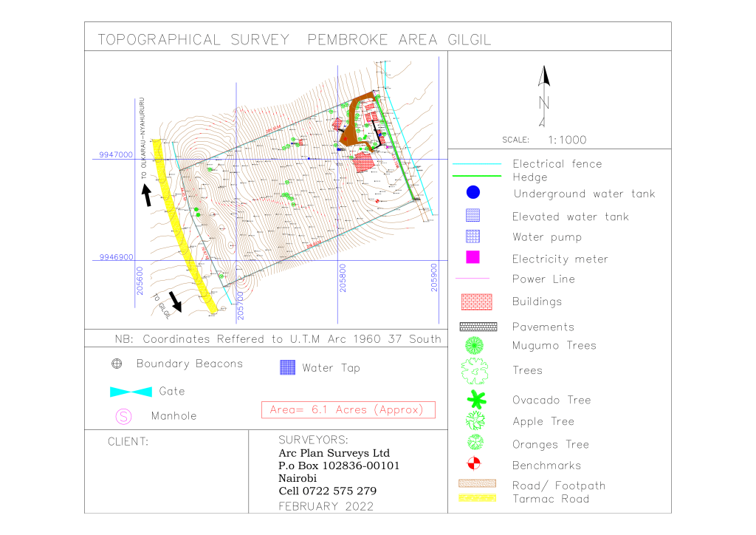Select the Gate symbol legend entry
Screen dimensions: 756x535
(x=131, y=391)
